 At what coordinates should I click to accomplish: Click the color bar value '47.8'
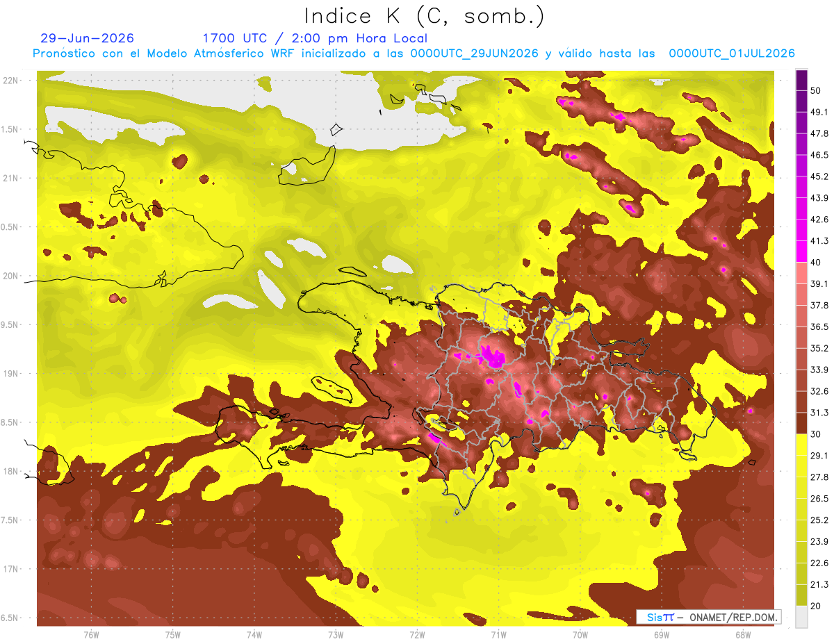click(819, 133)
